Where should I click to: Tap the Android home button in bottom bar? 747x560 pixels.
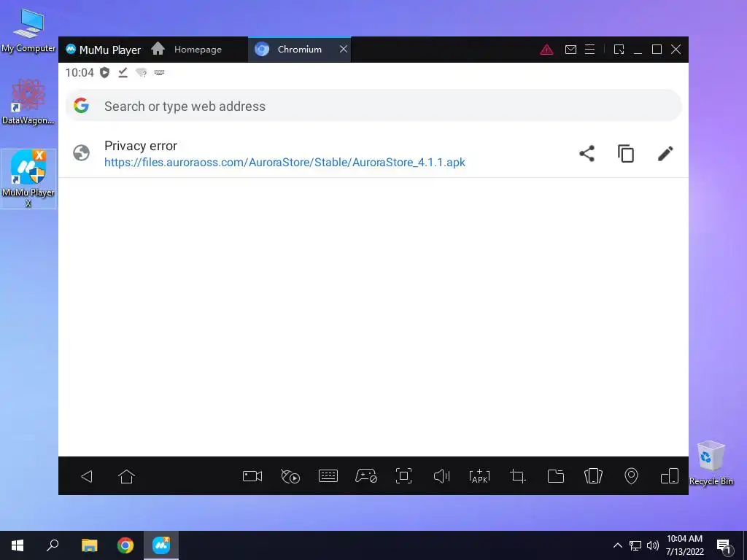[126, 476]
